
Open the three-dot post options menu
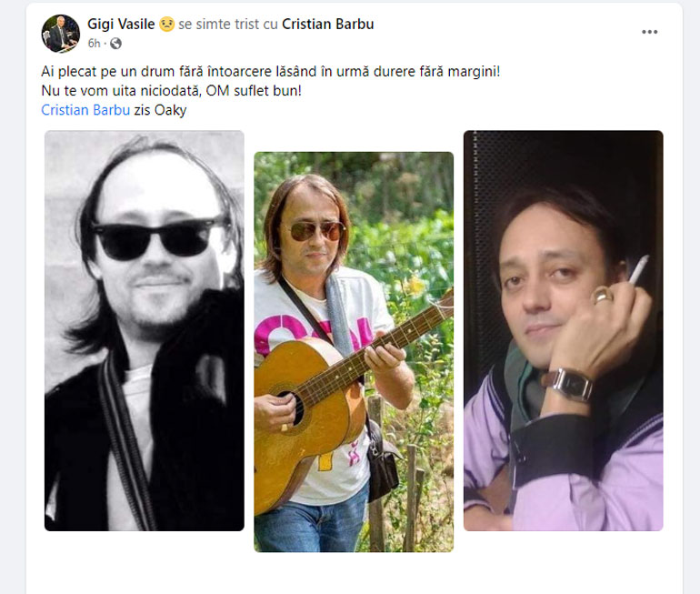tap(649, 32)
